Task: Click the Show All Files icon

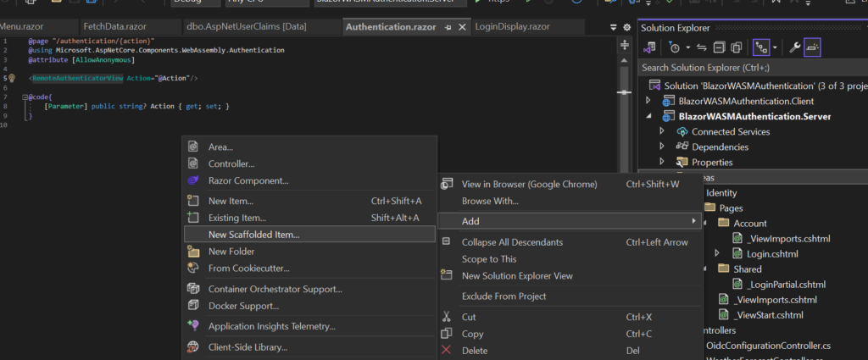Action: [737, 47]
